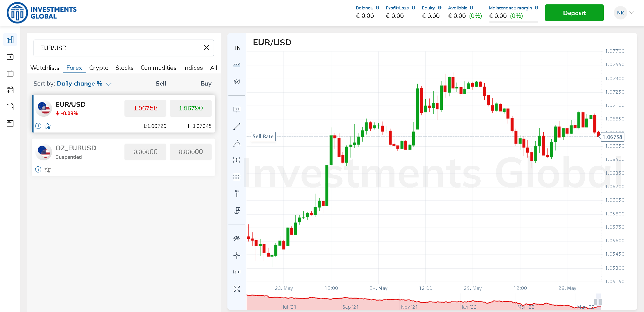Add EUR/USD to favorites star

pos(48,126)
